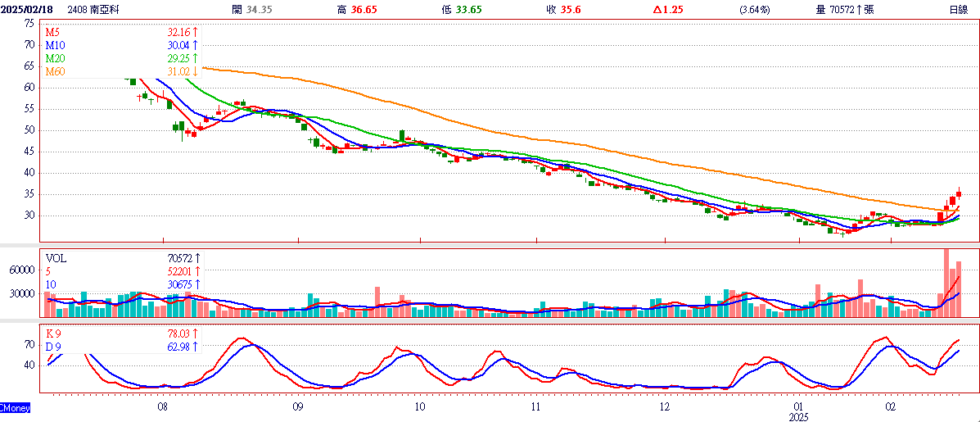Click the M60 value 31.02
The width and height of the screenshot is (980, 422).
pyautogui.click(x=178, y=72)
